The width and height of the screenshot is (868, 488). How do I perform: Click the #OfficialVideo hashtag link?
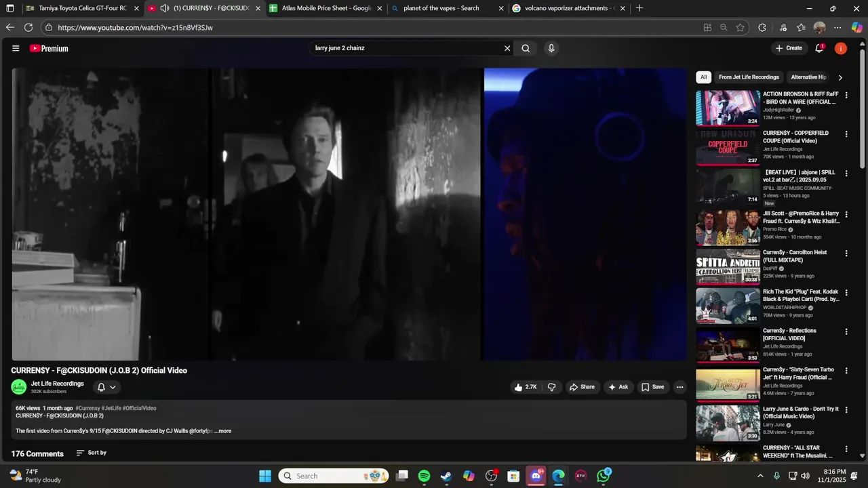(x=139, y=408)
